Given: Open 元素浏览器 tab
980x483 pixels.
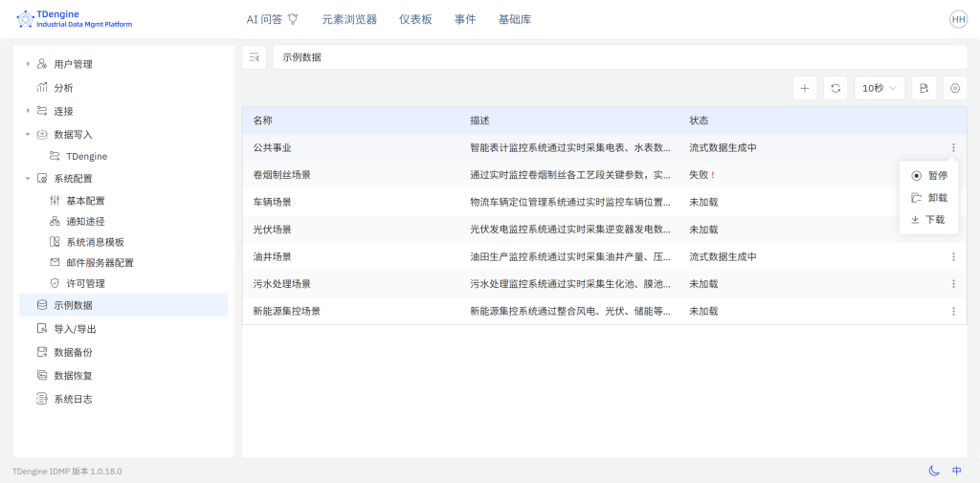Looking at the screenshot, I should [349, 19].
